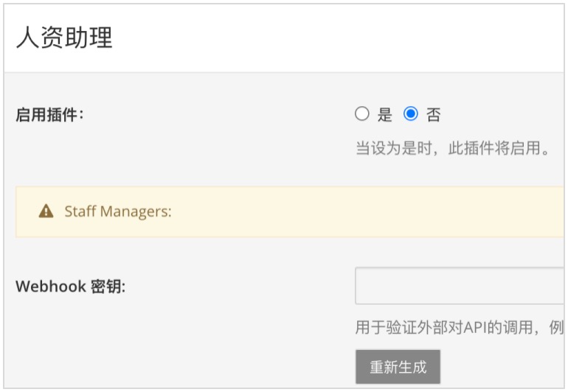Focus the Webhook 密钥 input field
The height and width of the screenshot is (392, 568).
click(460, 286)
